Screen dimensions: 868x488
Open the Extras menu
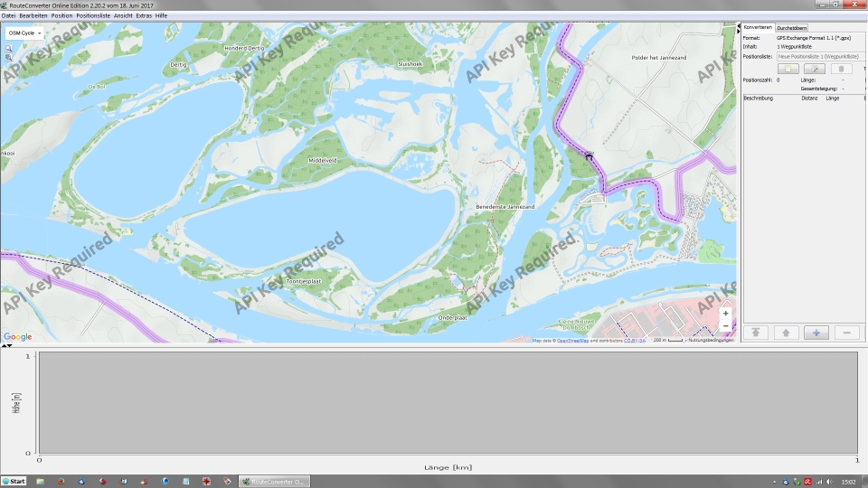point(144,15)
